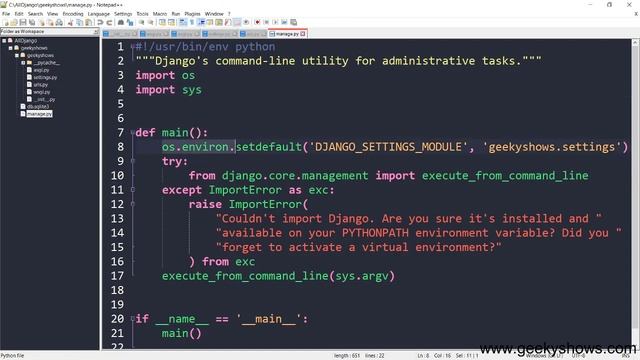Image resolution: width=640 pixels, height=360 pixels.
Task: Fold the except block at line 11
Action: (133, 190)
